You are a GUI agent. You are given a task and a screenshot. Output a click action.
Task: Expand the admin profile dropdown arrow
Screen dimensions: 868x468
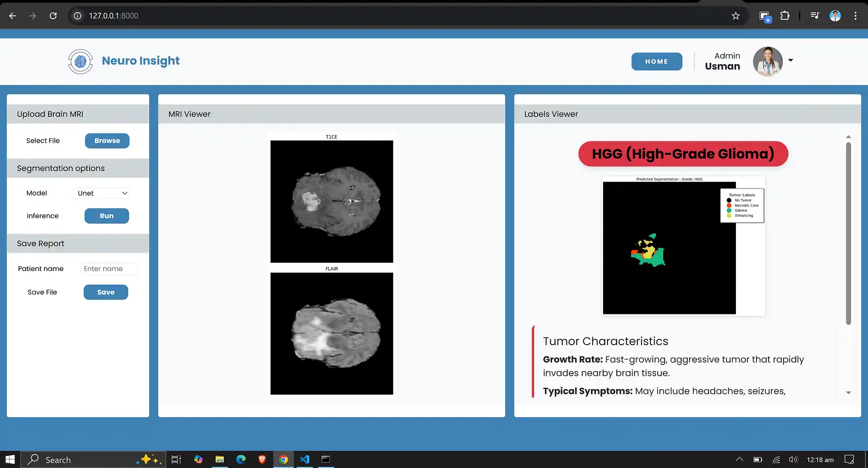(791, 60)
